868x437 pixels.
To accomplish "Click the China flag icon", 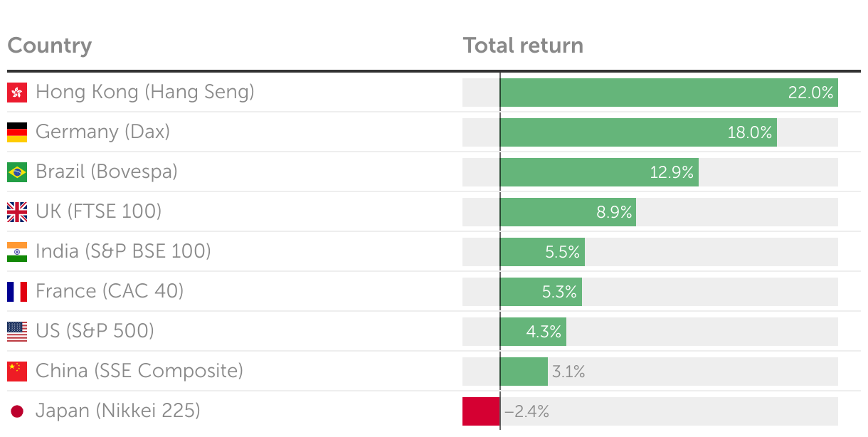I will coord(17,372).
